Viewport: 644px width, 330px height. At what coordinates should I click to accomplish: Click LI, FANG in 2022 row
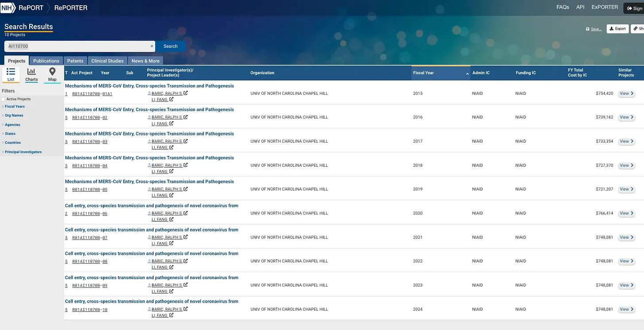click(x=159, y=267)
